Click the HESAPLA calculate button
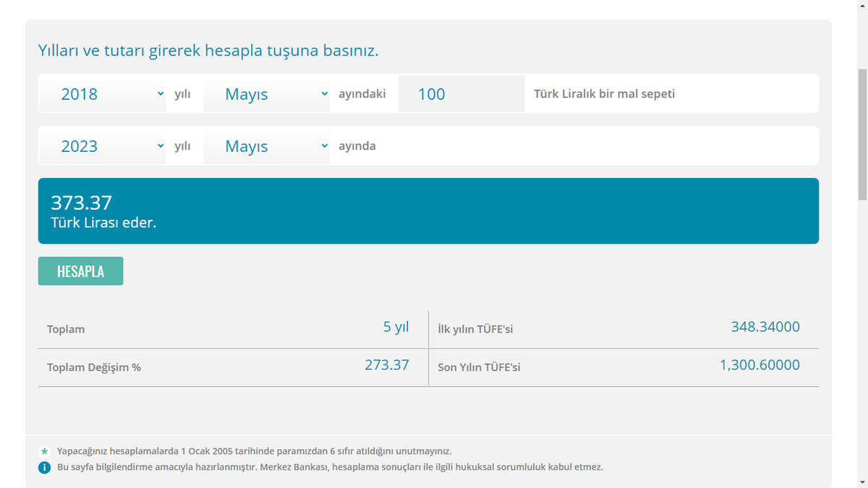The height and width of the screenshot is (488, 868). point(80,271)
